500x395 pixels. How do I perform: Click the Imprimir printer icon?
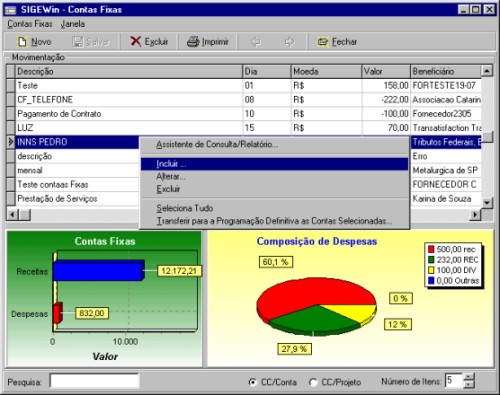point(193,42)
